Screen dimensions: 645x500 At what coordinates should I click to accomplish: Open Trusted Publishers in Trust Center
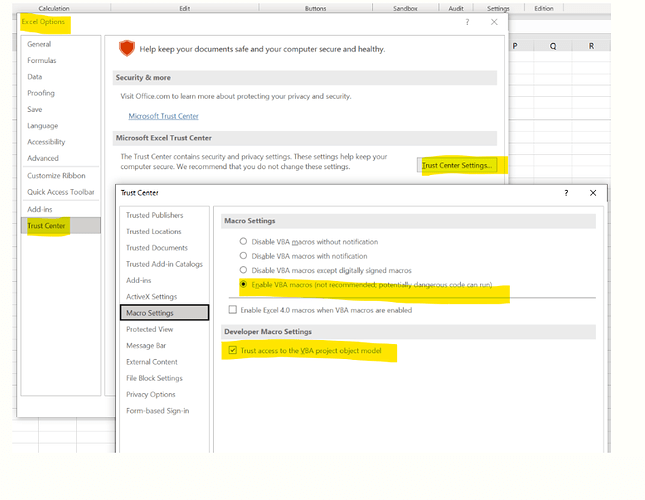(154, 215)
